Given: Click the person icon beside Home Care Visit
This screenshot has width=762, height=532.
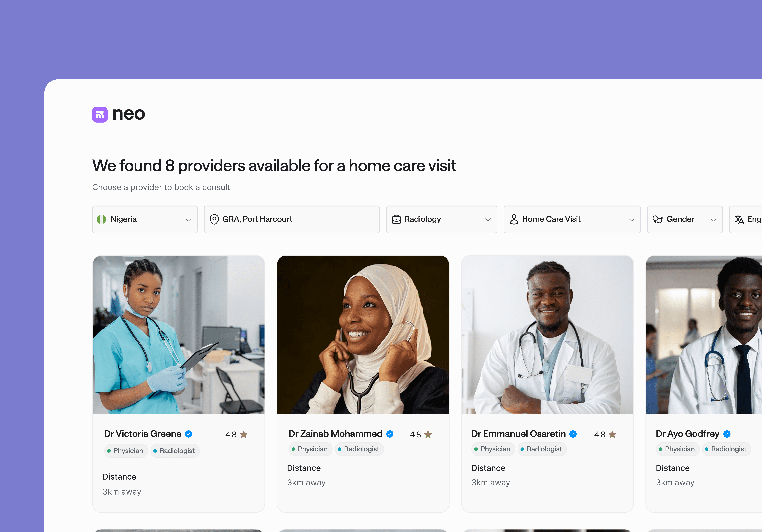Looking at the screenshot, I should click(514, 219).
